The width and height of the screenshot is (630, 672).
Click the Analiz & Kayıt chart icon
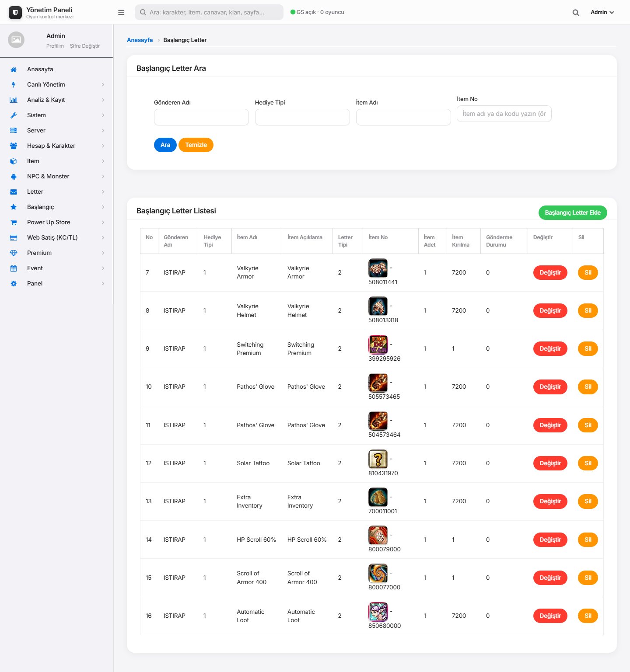click(14, 100)
